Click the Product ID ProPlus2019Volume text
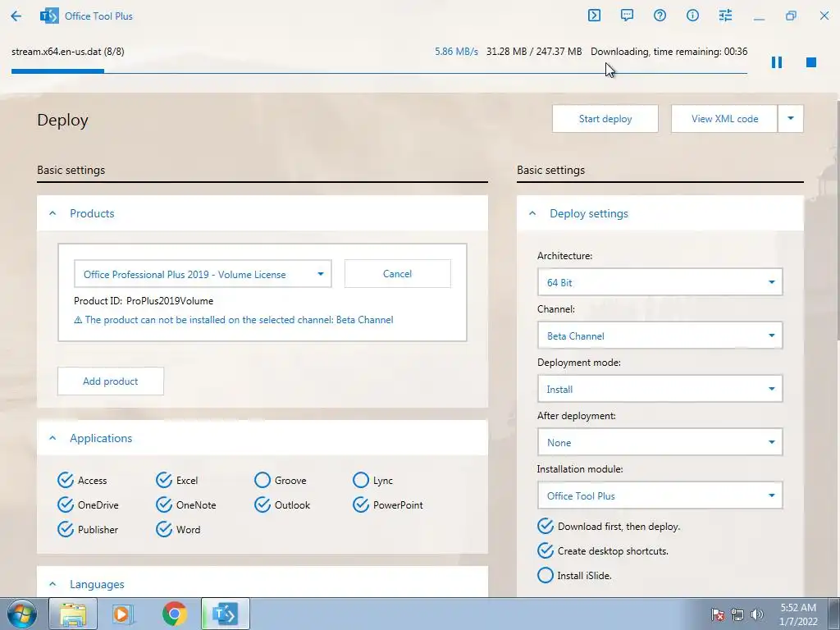The image size is (840, 630). (144, 301)
